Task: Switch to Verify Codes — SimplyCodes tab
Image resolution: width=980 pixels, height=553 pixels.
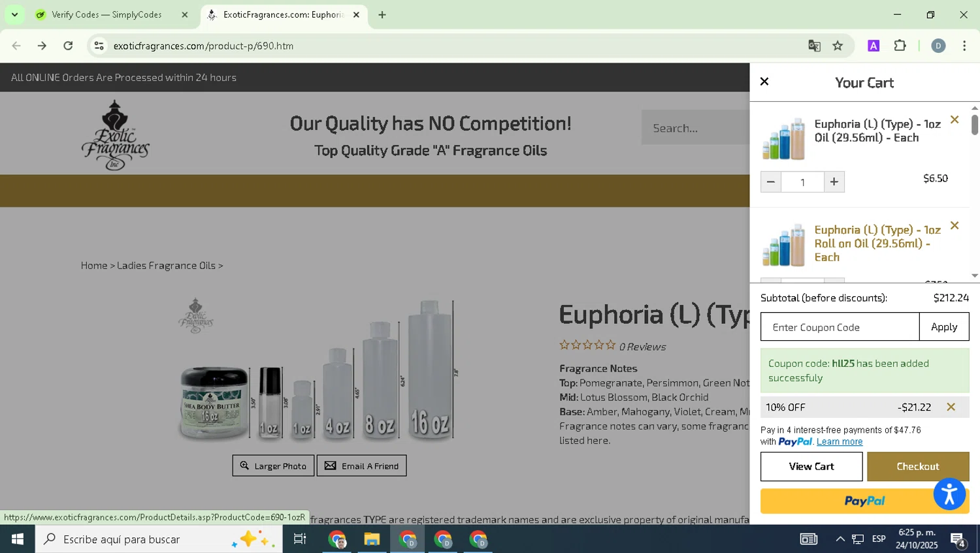Action: 106,14
